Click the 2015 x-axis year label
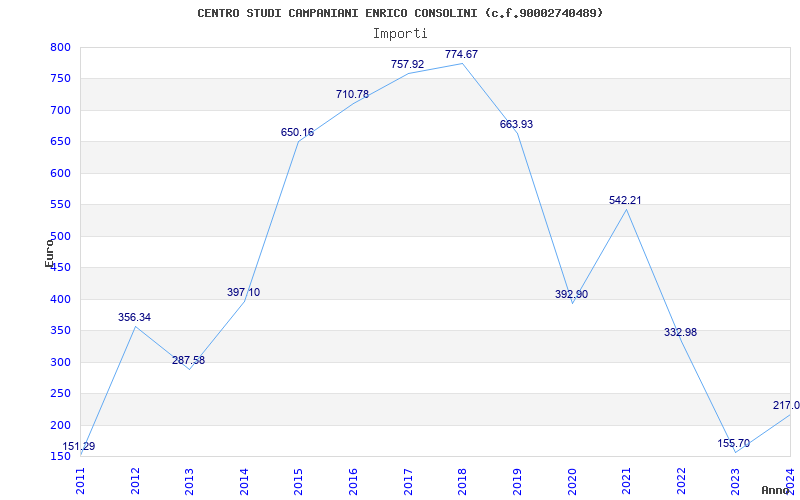Viewport: 800px width, 500px height. coord(299,481)
